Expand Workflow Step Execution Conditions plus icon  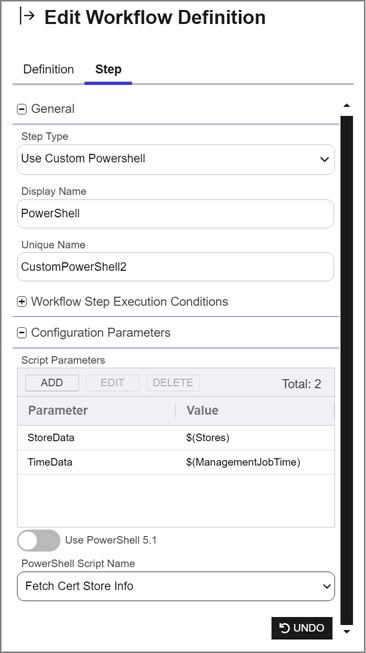tap(22, 302)
